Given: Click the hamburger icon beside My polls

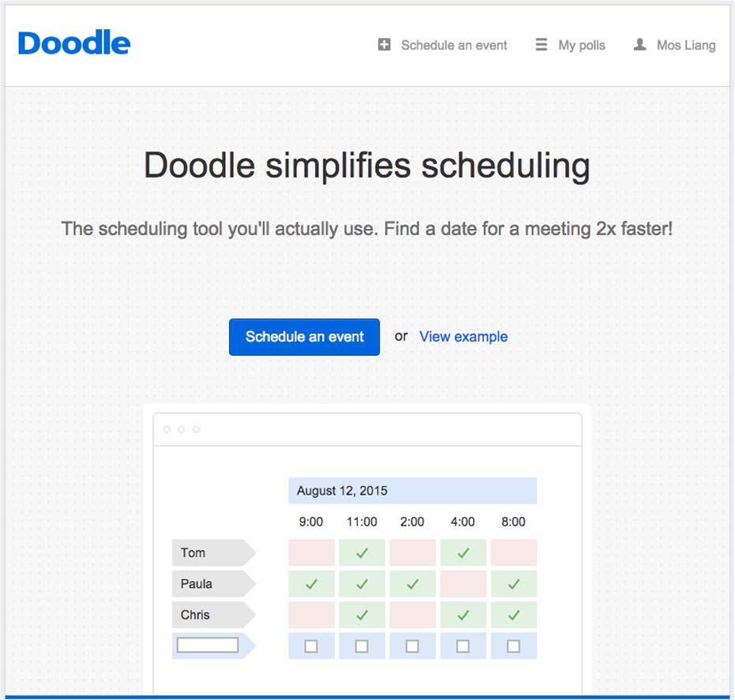Looking at the screenshot, I should (541, 44).
